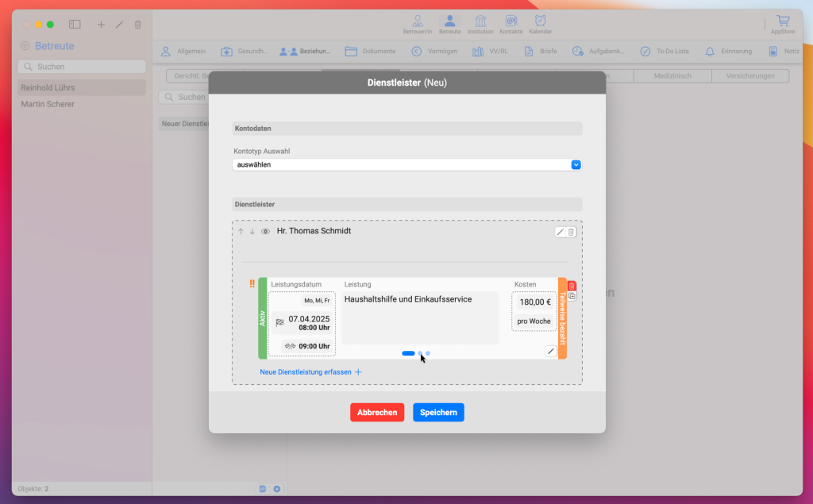Move Hr. Thomas Schmidt down with the arrow
The width and height of the screenshot is (813, 504).
point(252,231)
